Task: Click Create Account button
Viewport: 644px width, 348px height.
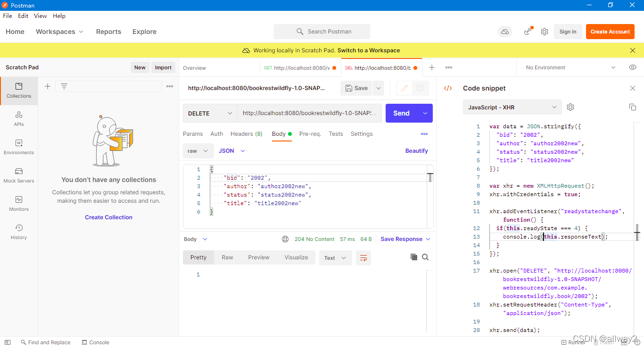Action: coord(610,32)
